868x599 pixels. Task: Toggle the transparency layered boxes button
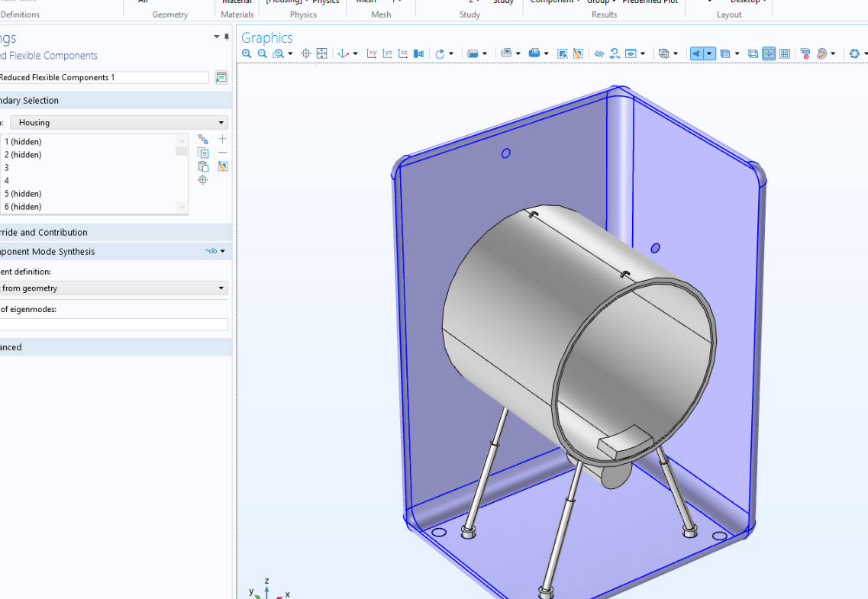pos(725,53)
